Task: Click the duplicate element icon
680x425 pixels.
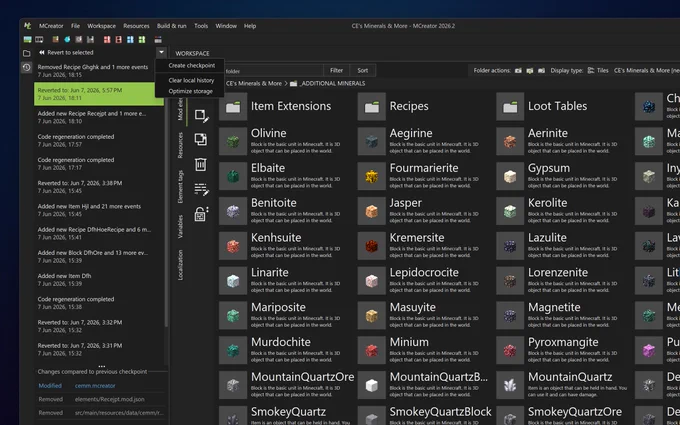Action: (201, 139)
